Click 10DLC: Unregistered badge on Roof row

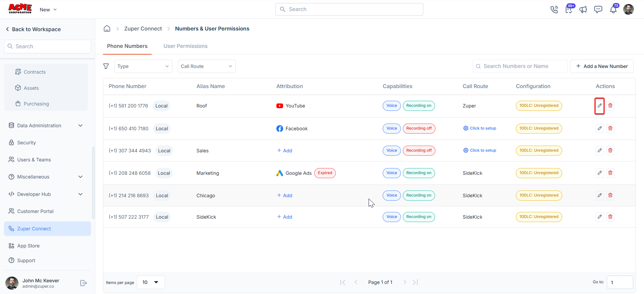pos(539,106)
